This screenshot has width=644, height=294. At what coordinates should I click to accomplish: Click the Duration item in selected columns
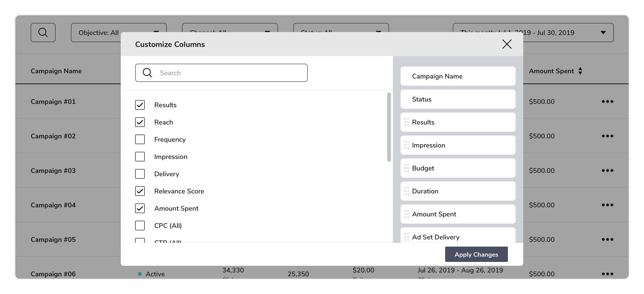pyautogui.click(x=458, y=191)
